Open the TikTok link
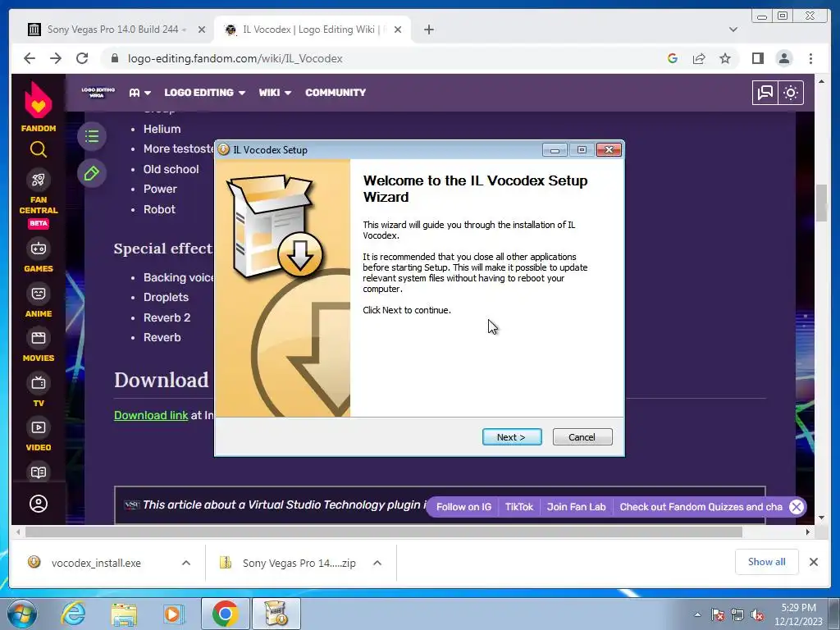This screenshot has width=840, height=630. (519, 507)
